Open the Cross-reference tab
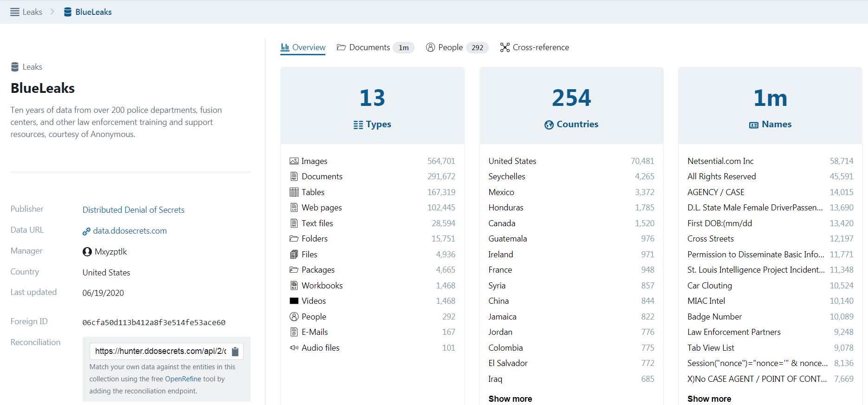868x405 pixels. [x=534, y=47]
